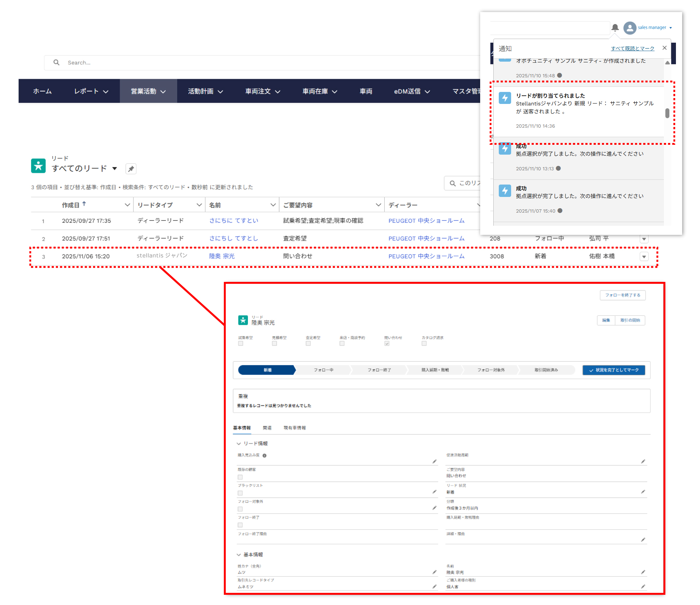
Task: Click lightning icon of リードが割り当てられました notification
Action: coord(505,98)
